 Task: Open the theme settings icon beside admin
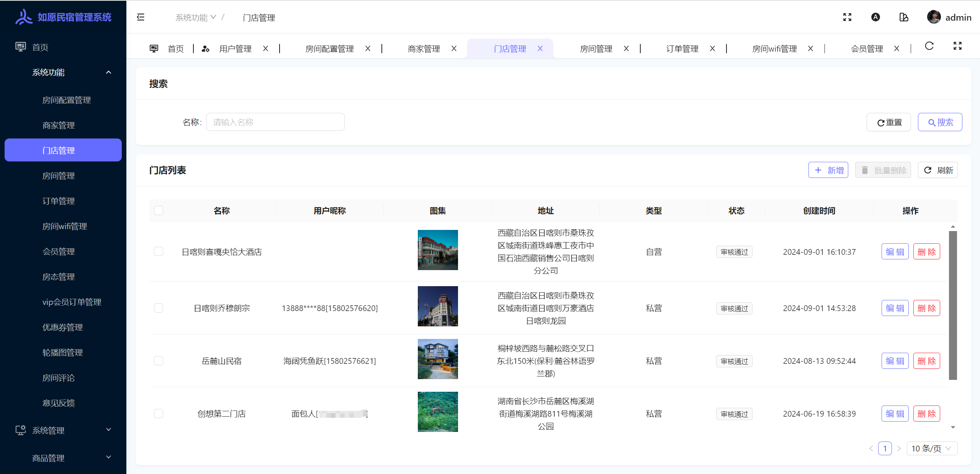tap(904, 17)
